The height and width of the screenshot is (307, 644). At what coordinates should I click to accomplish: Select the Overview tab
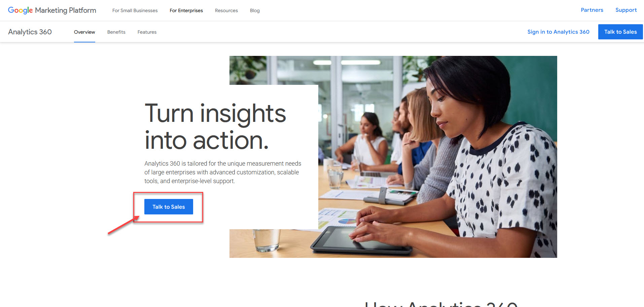coord(84,32)
